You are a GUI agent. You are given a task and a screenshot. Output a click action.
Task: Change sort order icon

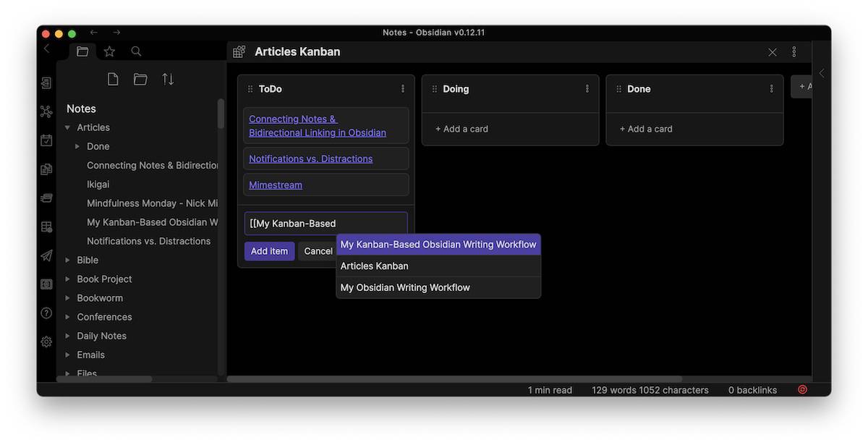pos(168,80)
